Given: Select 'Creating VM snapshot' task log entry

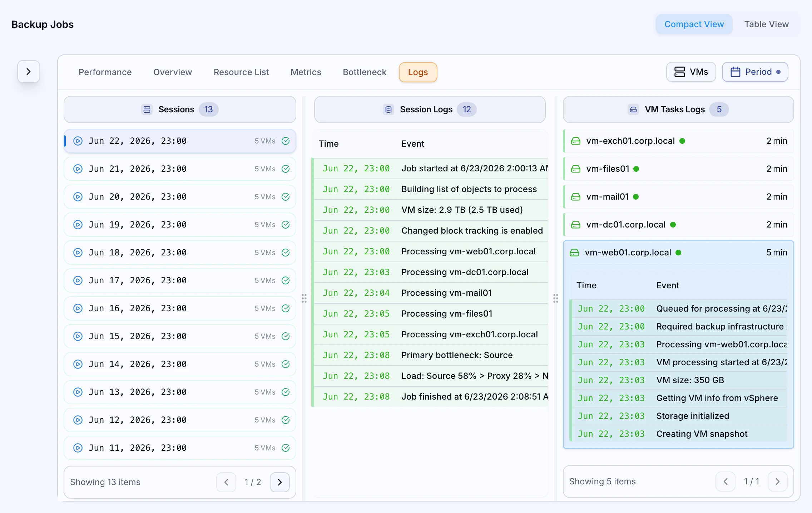Looking at the screenshot, I should tap(678, 434).
